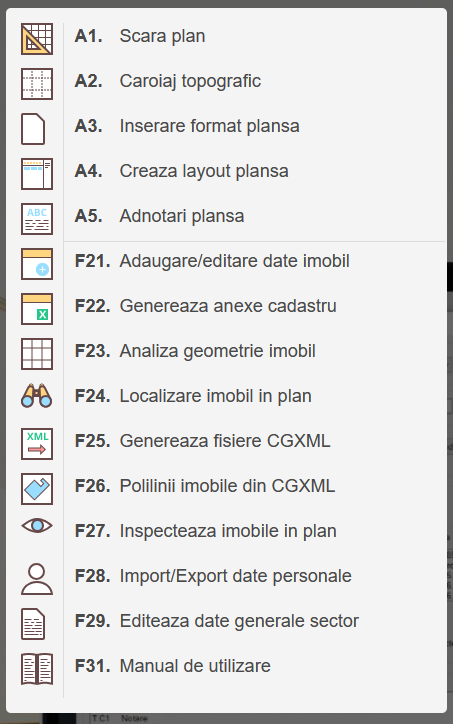Open F23. Analiza geometrie imobil

(x=255, y=351)
